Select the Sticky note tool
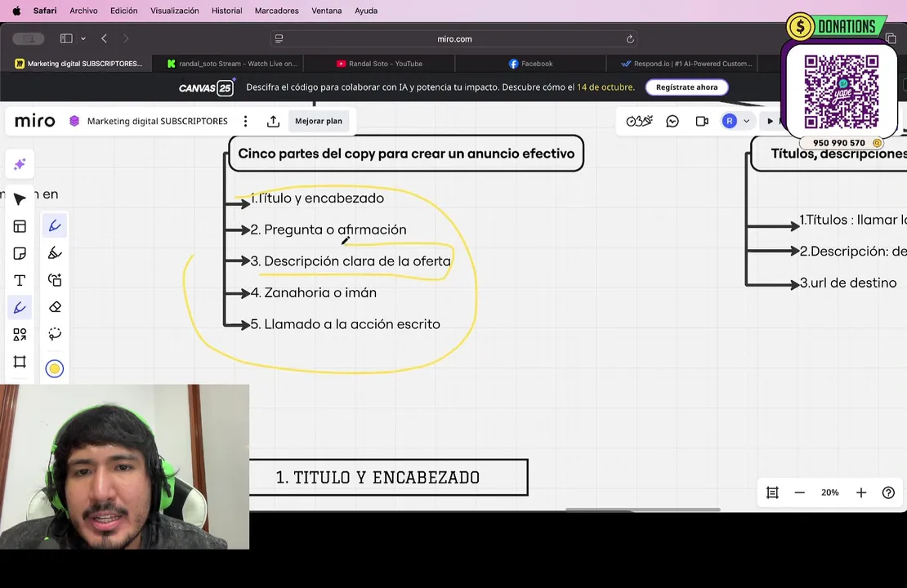The image size is (907, 588). [x=20, y=253]
